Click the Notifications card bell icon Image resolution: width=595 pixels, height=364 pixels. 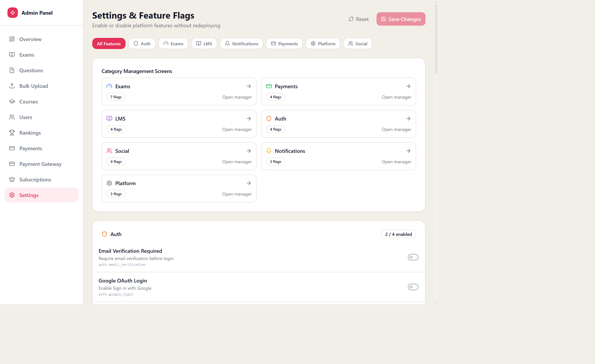point(269,151)
